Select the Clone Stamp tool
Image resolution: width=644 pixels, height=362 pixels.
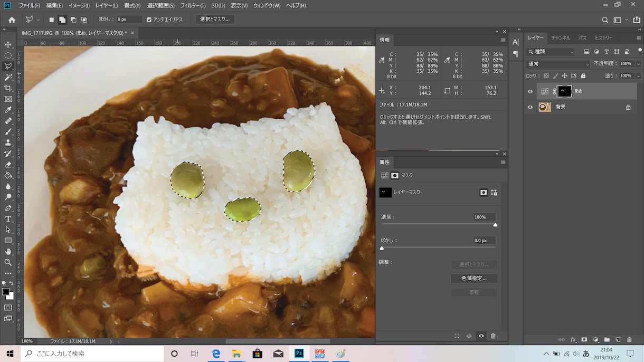tap(8, 142)
